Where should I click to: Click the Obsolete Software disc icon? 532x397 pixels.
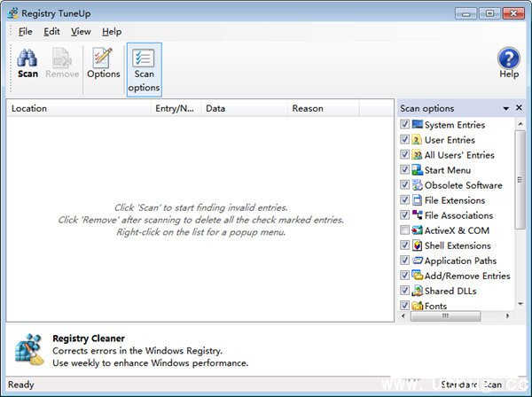pos(417,185)
